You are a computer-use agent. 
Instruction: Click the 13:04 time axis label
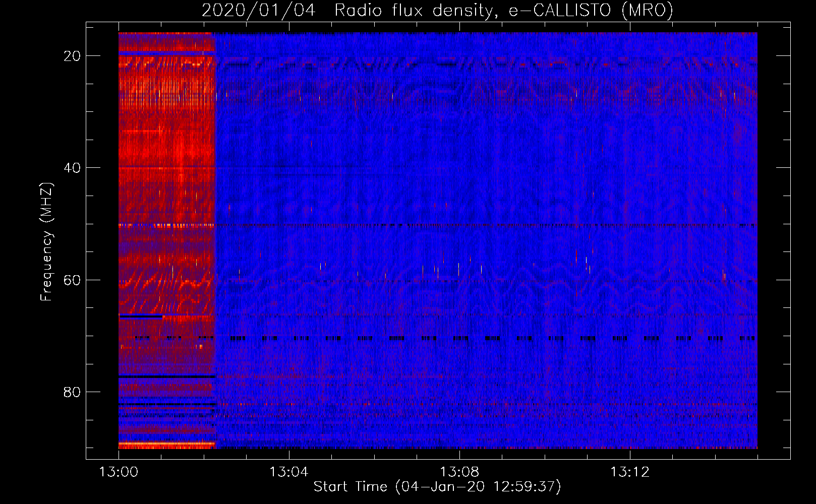coord(288,472)
